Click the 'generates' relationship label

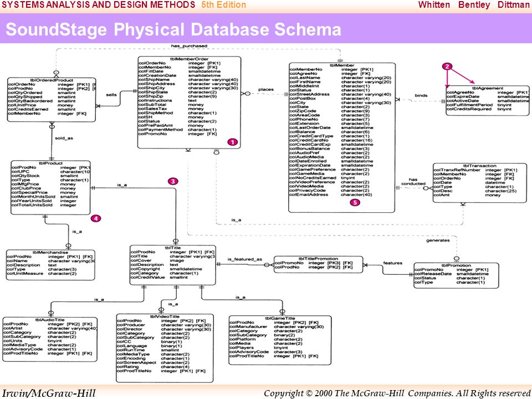pos(438,240)
